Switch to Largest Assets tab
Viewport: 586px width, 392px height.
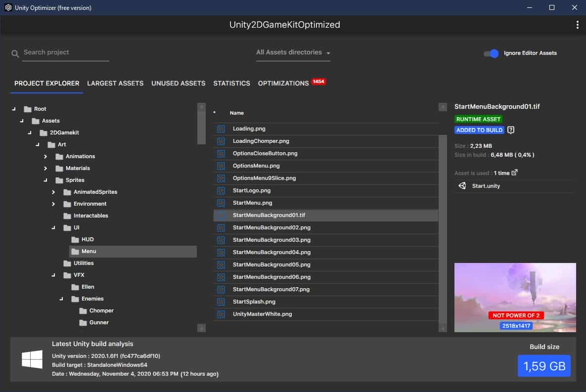(115, 84)
